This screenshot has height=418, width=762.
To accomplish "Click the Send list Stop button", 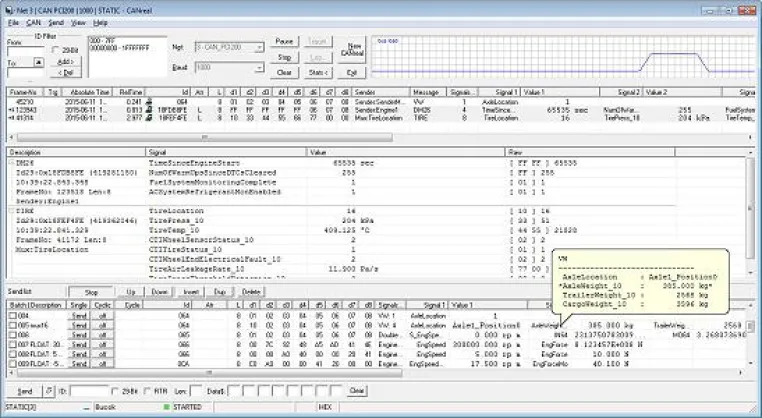I will coord(91,292).
